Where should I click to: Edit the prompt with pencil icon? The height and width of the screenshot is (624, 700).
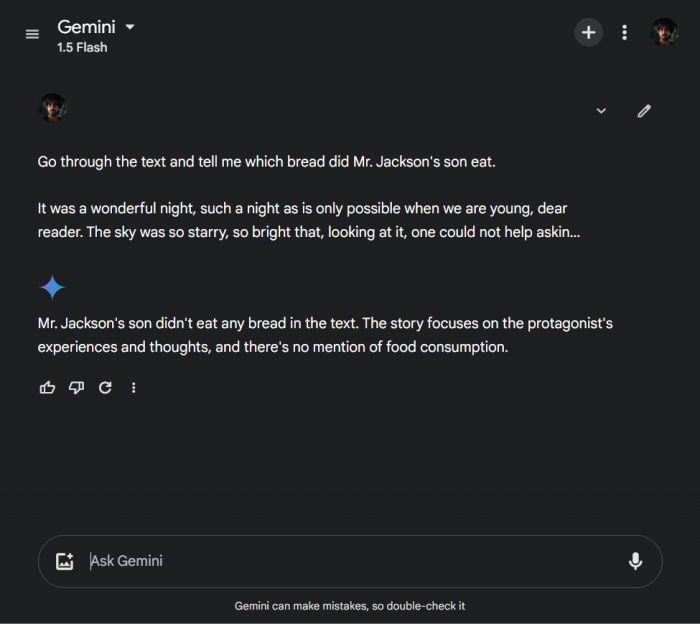644,111
